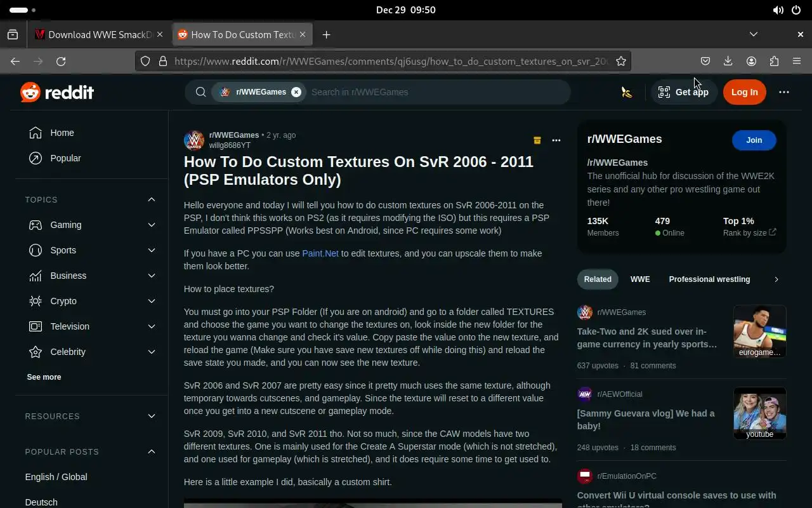Open Take-Two and 2K sued post
Screen dimensions: 812x508
coord(647,338)
